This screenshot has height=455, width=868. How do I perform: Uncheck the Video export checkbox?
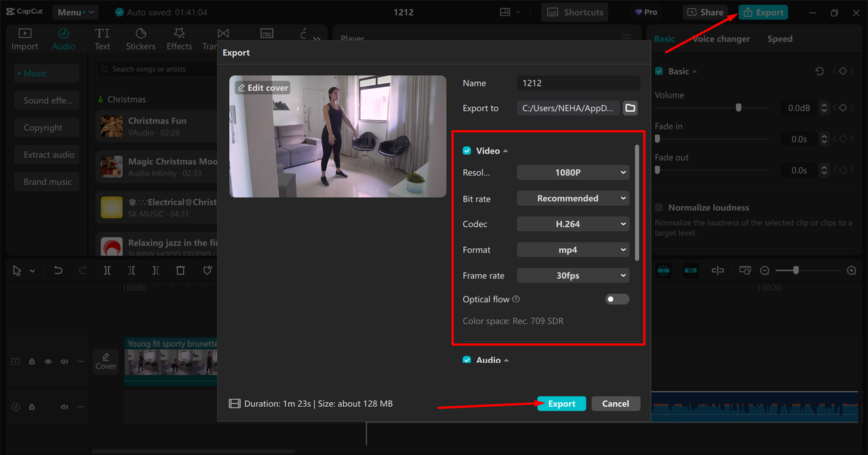point(467,151)
